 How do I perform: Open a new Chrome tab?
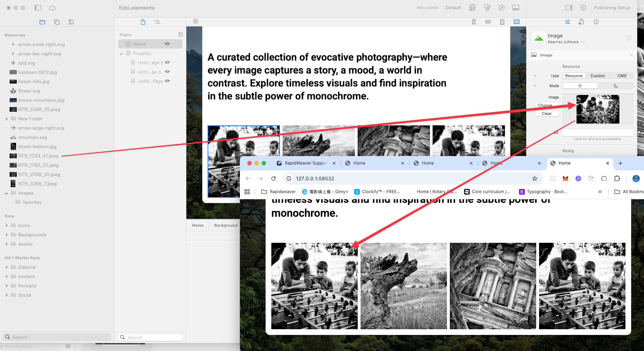coord(620,163)
